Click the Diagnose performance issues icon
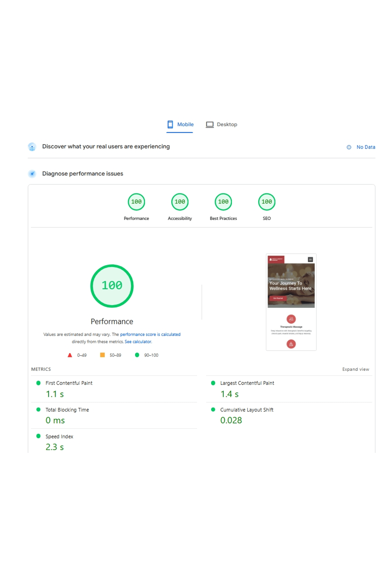 click(32, 174)
